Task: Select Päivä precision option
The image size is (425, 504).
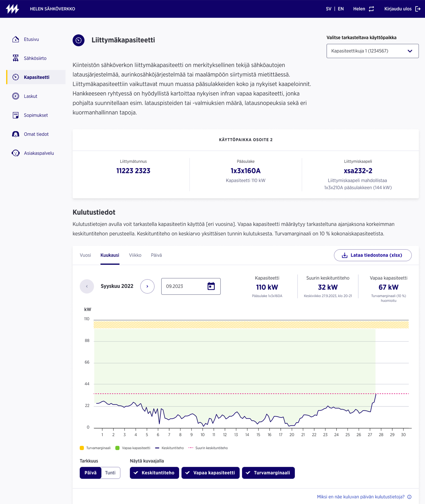Action: coord(90,473)
